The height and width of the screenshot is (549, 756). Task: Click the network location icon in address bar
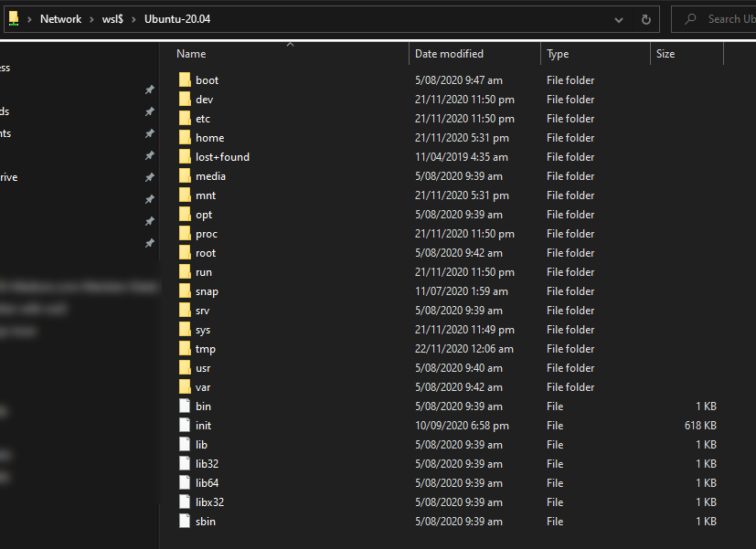click(14, 19)
